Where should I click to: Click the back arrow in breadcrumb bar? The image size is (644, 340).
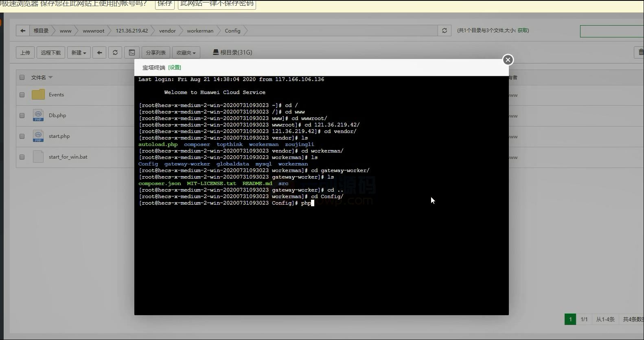coord(23,31)
